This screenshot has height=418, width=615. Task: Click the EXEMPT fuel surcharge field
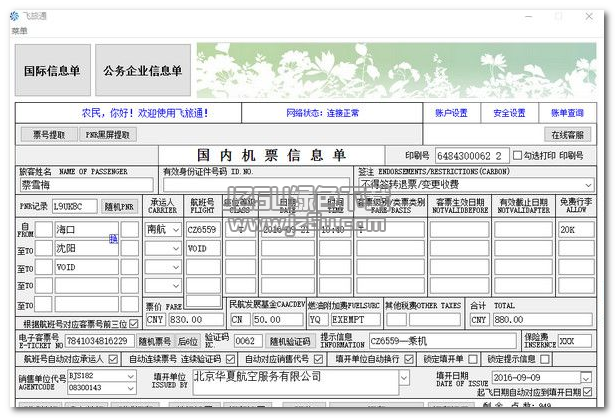[x=355, y=320]
